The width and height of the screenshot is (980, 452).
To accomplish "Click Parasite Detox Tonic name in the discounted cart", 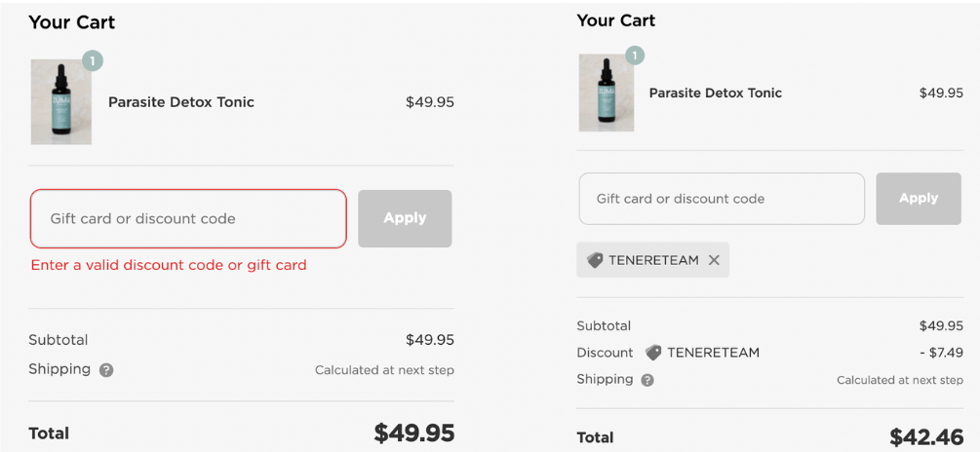I will (x=716, y=94).
